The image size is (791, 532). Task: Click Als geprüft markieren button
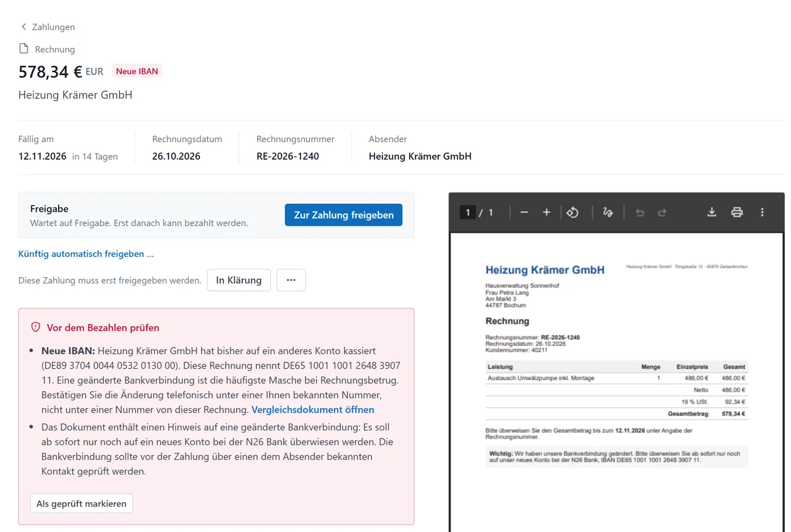point(81,503)
